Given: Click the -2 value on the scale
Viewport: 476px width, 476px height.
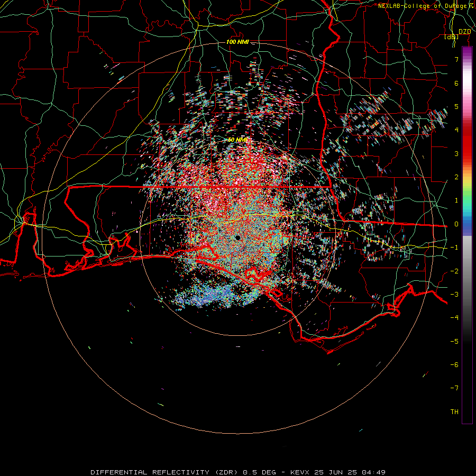Looking at the screenshot, I should point(454,271).
